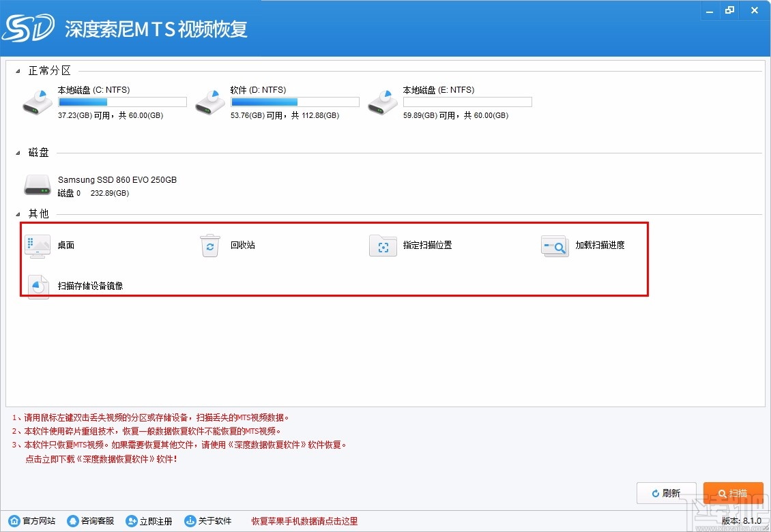771x532 pixels.
Task: Open the 桌面 (Desktop) scan icon
Action: point(38,246)
